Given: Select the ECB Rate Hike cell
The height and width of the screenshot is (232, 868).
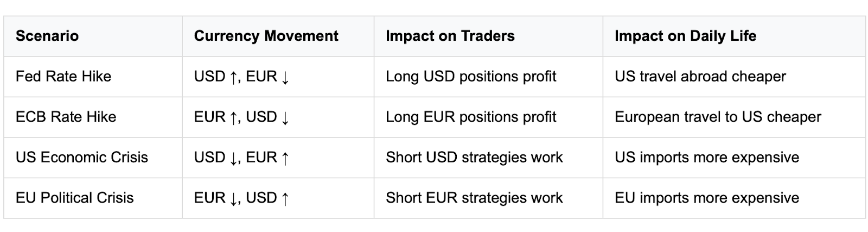Looking at the screenshot, I should 93,117.
